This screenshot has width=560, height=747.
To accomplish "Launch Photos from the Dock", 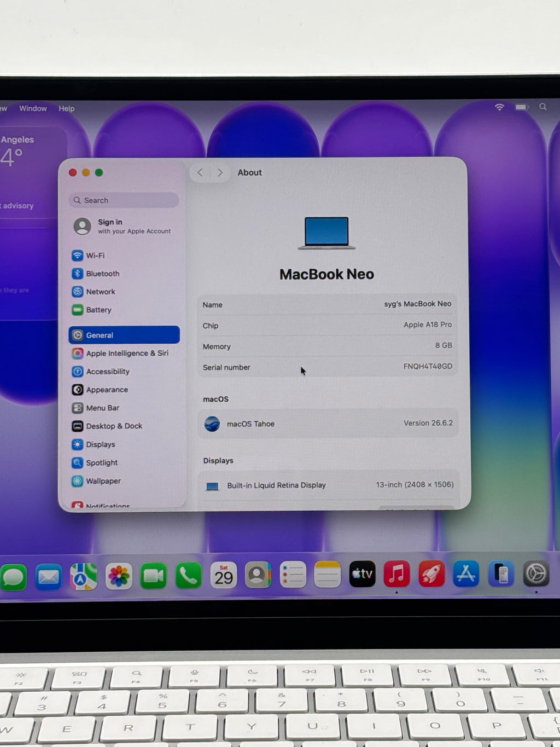I will click(x=119, y=576).
